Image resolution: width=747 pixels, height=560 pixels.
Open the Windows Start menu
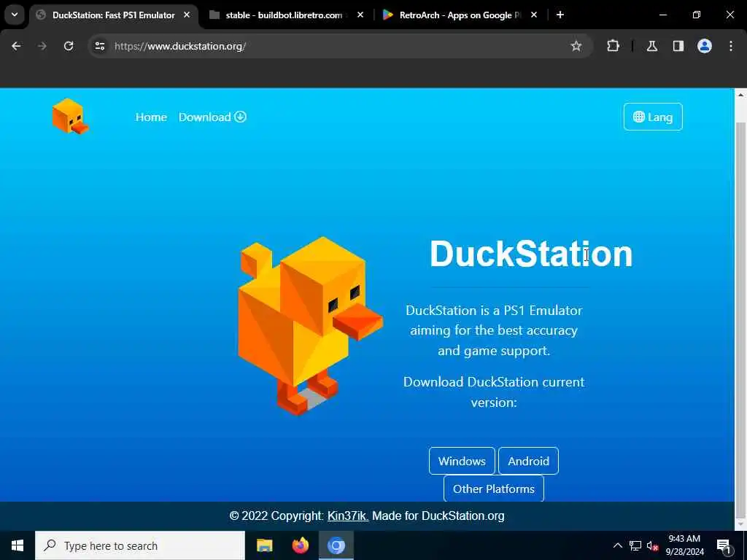click(x=18, y=545)
